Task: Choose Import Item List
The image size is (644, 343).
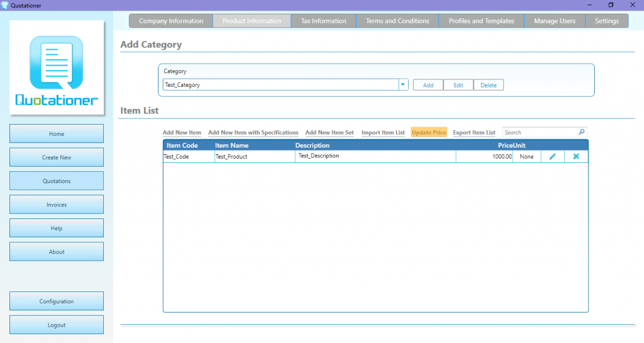Action: (x=383, y=132)
